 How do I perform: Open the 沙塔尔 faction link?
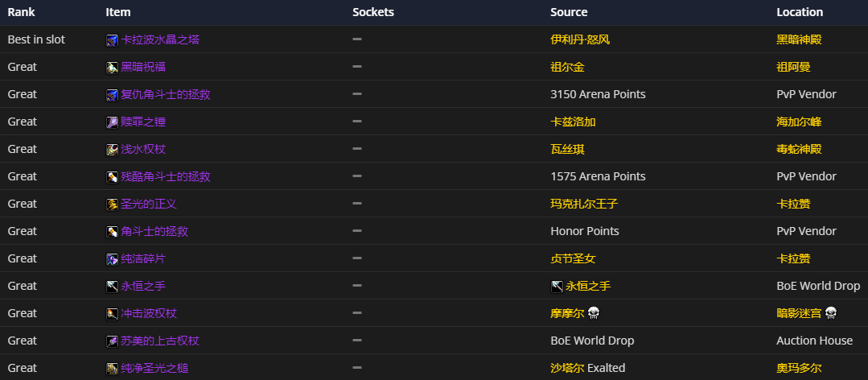(x=567, y=368)
